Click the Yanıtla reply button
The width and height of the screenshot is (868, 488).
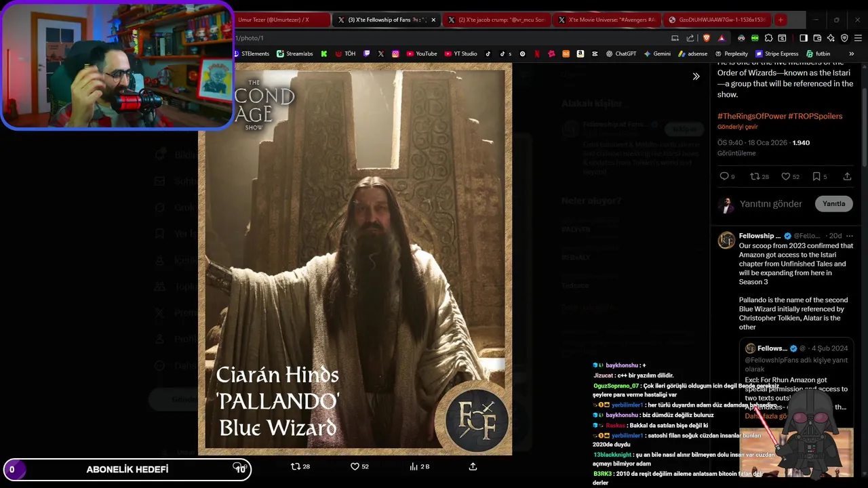coord(833,203)
